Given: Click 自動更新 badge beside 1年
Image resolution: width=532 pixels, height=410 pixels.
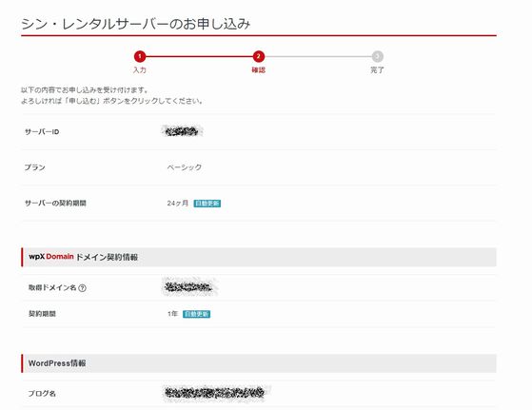Looking at the screenshot, I should (196, 314).
